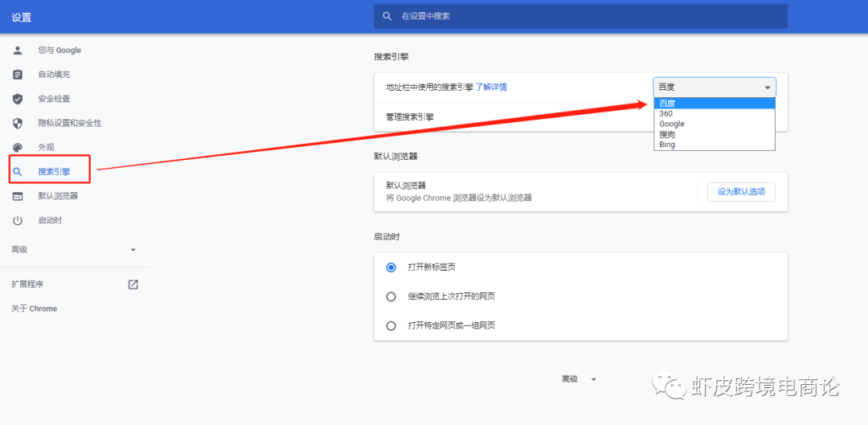Open 启动时 sidebar item
The height and width of the screenshot is (425, 868).
(x=50, y=220)
